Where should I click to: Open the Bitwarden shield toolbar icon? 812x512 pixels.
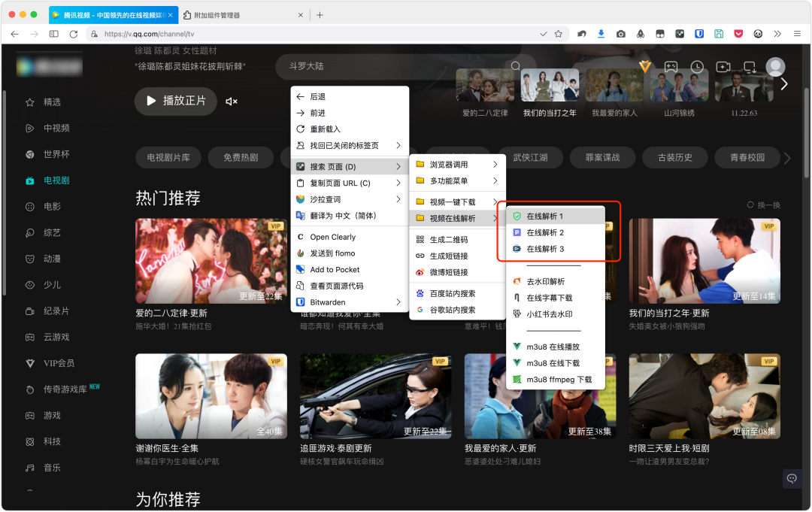(x=699, y=34)
